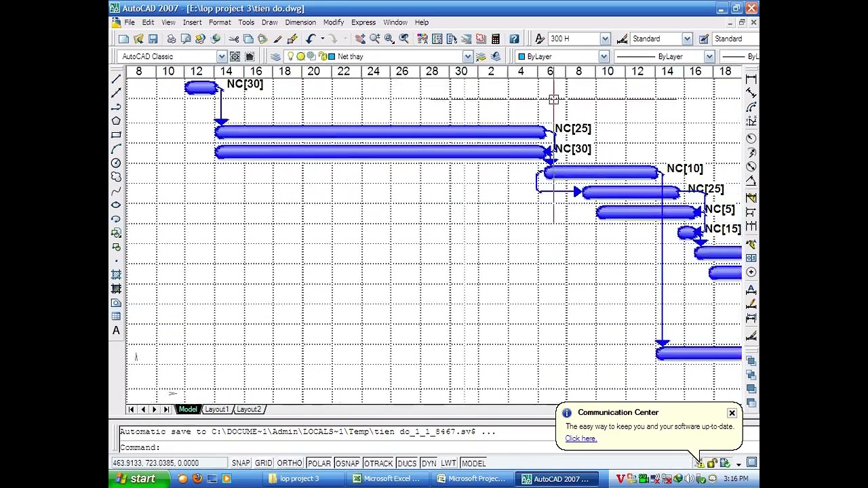Select the Circle draw tool

tap(116, 163)
